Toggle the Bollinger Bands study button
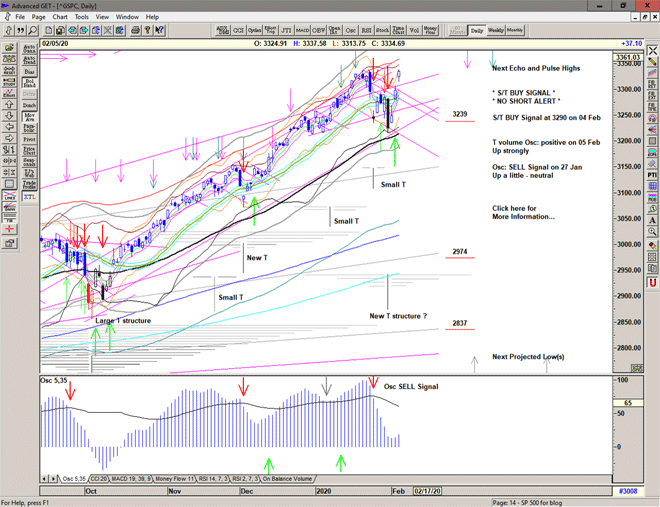Screen dimensions: 660x507 pyautogui.click(x=29, y=83)
